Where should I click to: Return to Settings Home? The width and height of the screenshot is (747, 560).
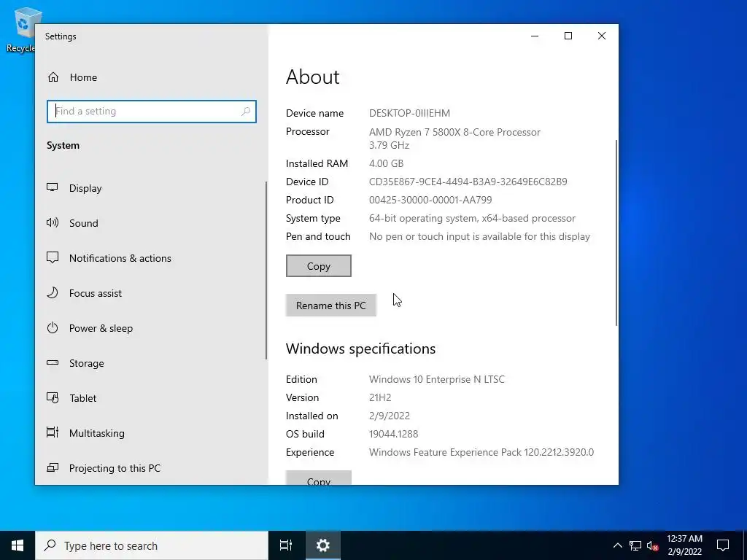(x=150, y=77)
